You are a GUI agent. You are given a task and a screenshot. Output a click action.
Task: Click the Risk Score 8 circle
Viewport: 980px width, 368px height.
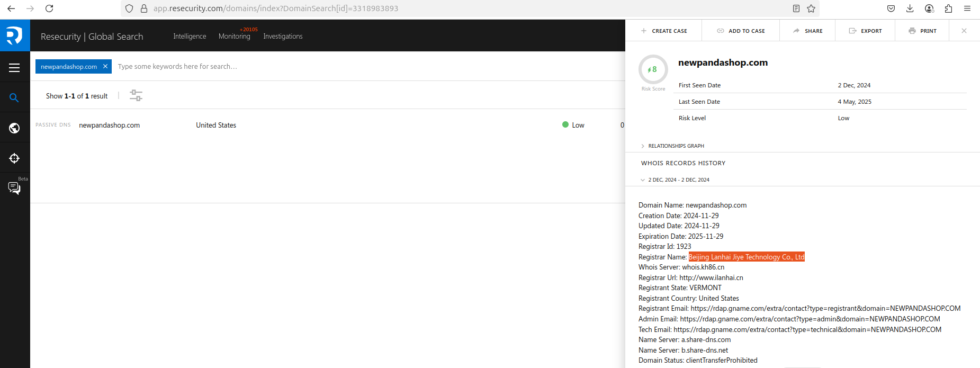(x=653, y=69)
